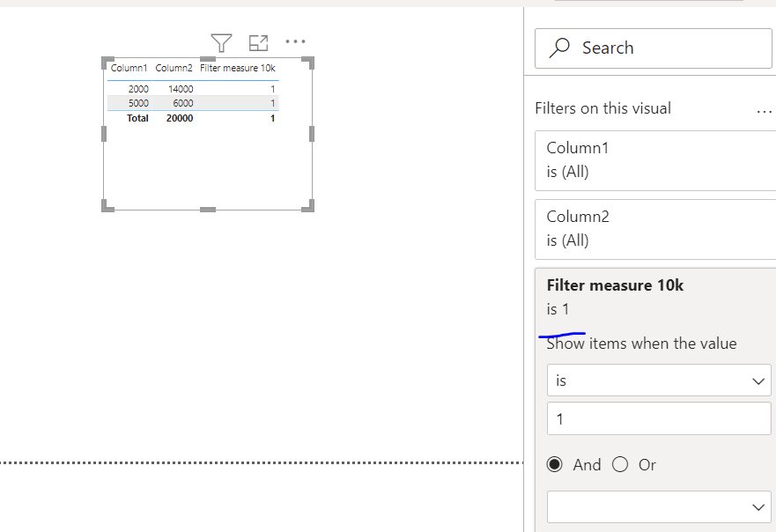Click the magnifier icon in the Search box
776x532 pixels.
click(x=559, y=48)
